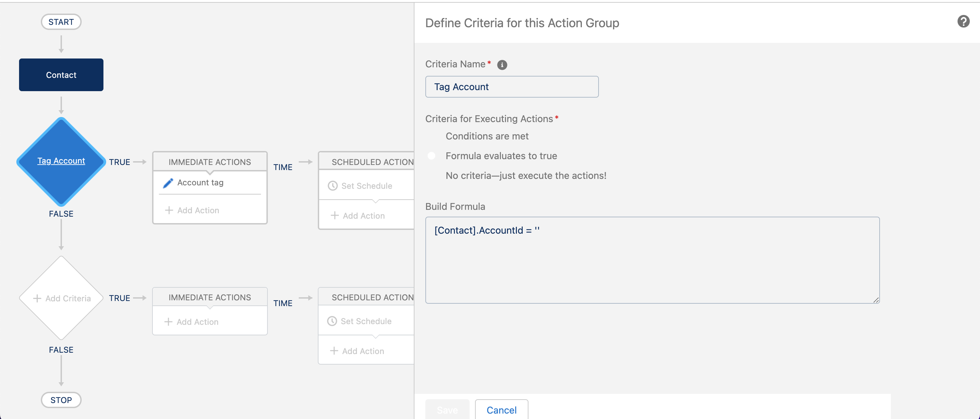Click into the Criteria Name field
Image resolution: width=980 pixels, height=419 pixels.
511,87
